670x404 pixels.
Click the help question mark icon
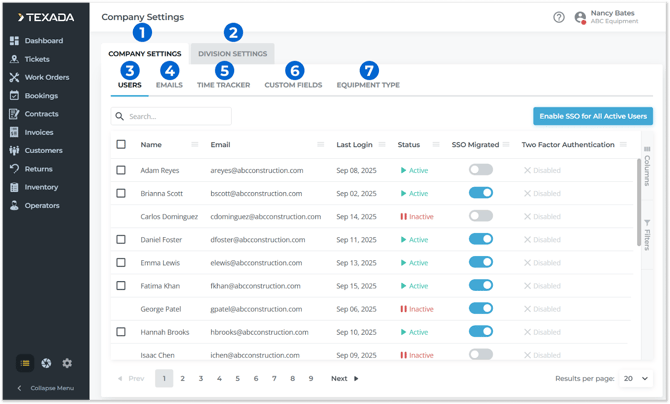[x=559, y=17]
